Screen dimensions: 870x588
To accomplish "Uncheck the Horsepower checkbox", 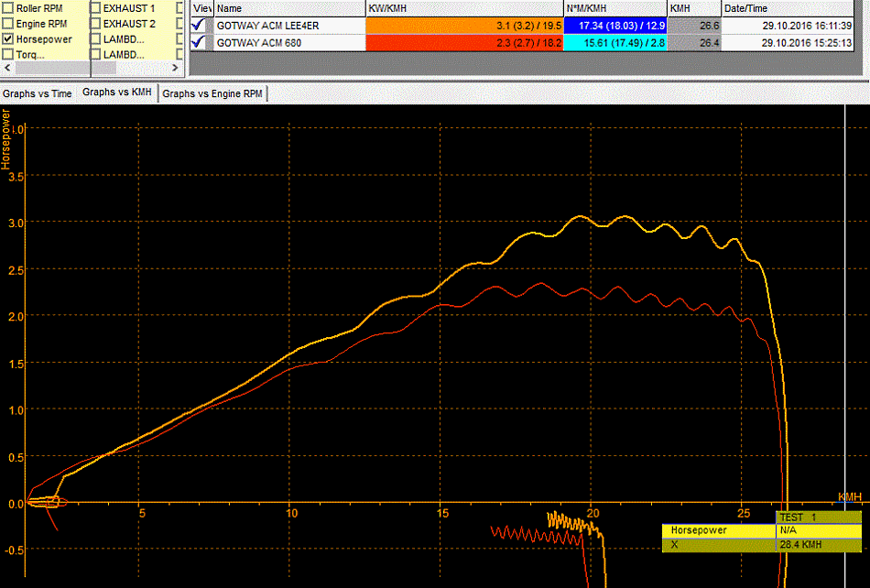I will coord(8,39).
